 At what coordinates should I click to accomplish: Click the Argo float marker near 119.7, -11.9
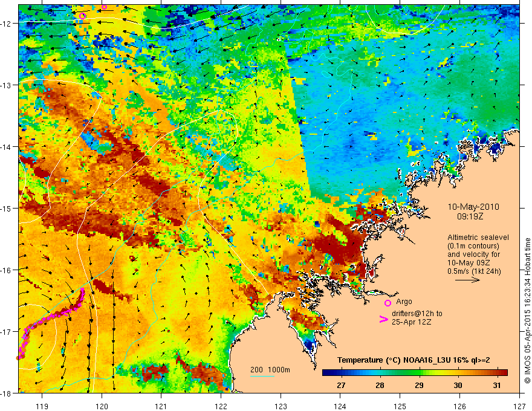coord(82,16)
